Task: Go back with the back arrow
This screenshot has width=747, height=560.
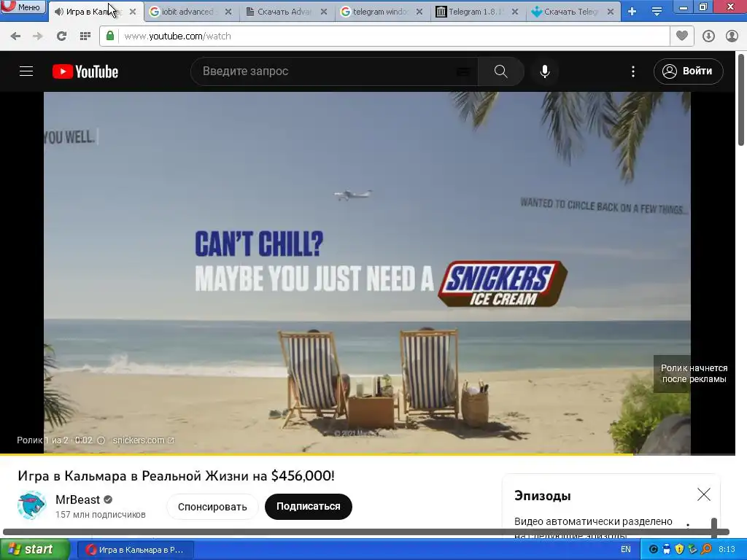Action: tap(15, 36)
